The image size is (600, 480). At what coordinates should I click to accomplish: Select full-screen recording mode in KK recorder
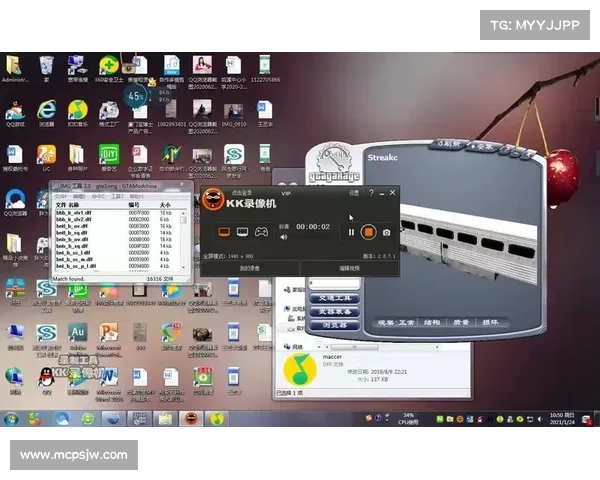[223, 231]
